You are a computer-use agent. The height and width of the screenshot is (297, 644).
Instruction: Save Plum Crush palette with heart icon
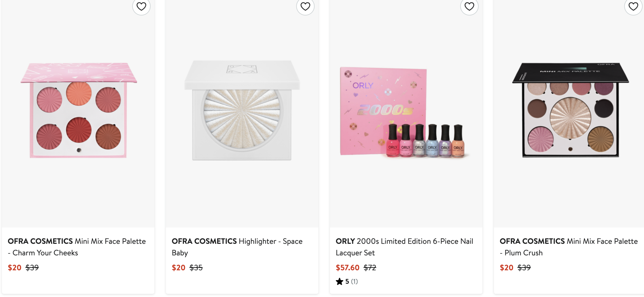pos(633,6)
